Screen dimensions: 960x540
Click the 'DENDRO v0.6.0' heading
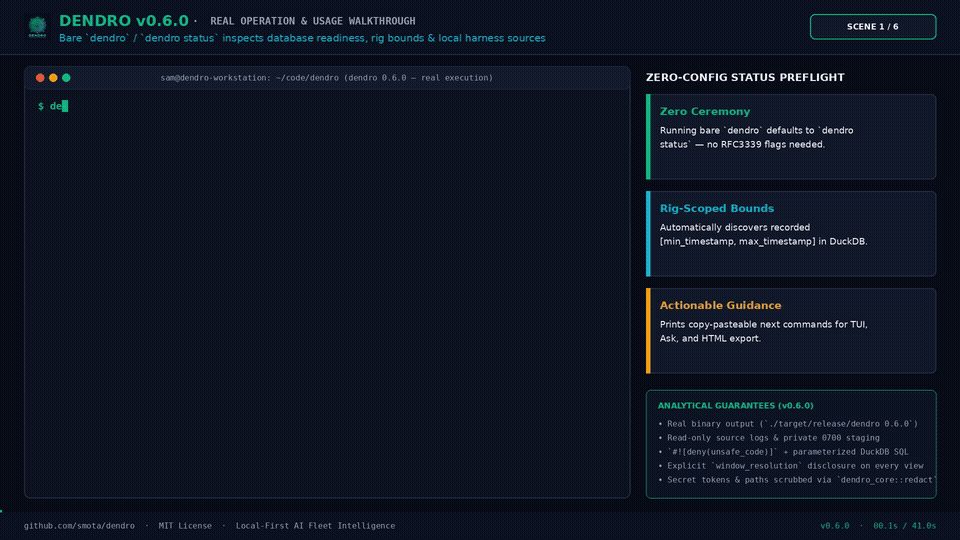pyautogui.click(x=124, y=21)
